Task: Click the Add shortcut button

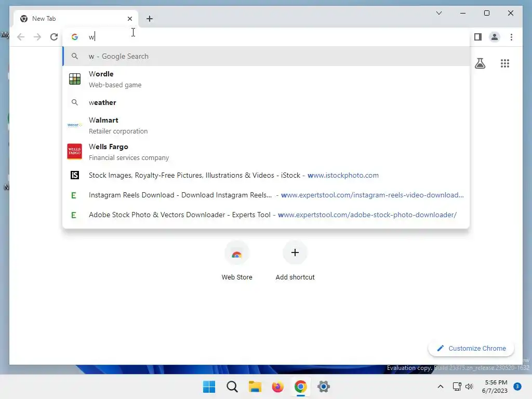Action: click(295, 261)
